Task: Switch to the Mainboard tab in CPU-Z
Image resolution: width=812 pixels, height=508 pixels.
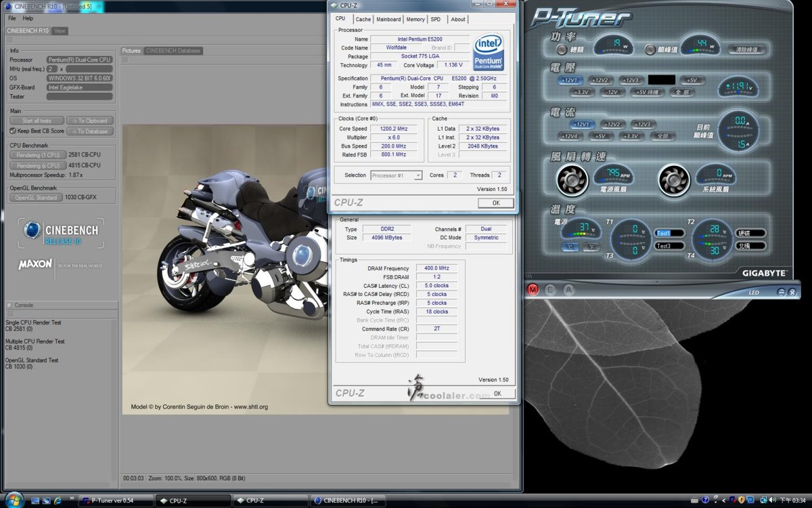Action: pyautogui.click(x=388, y=20)
